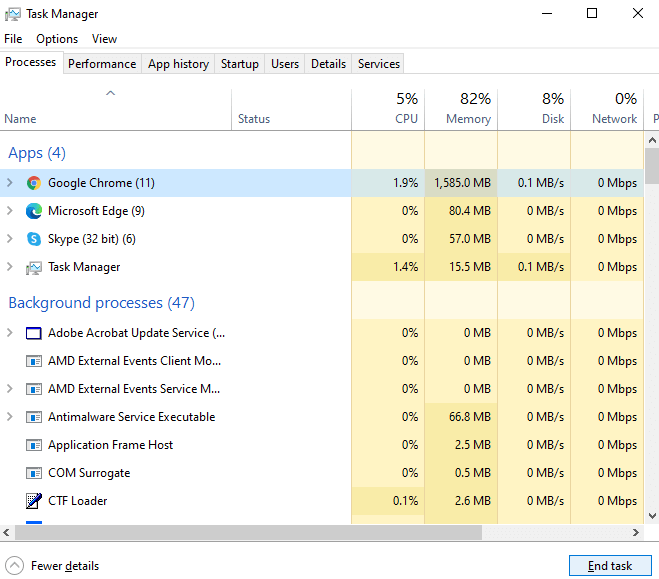Select the Application Frame Host process name
Screen dimensions: 659x579
click(x=111, y=445)
